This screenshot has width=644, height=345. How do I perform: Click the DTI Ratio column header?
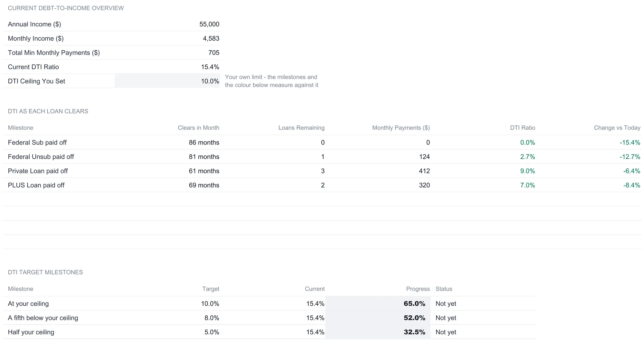tap(523, 128)
